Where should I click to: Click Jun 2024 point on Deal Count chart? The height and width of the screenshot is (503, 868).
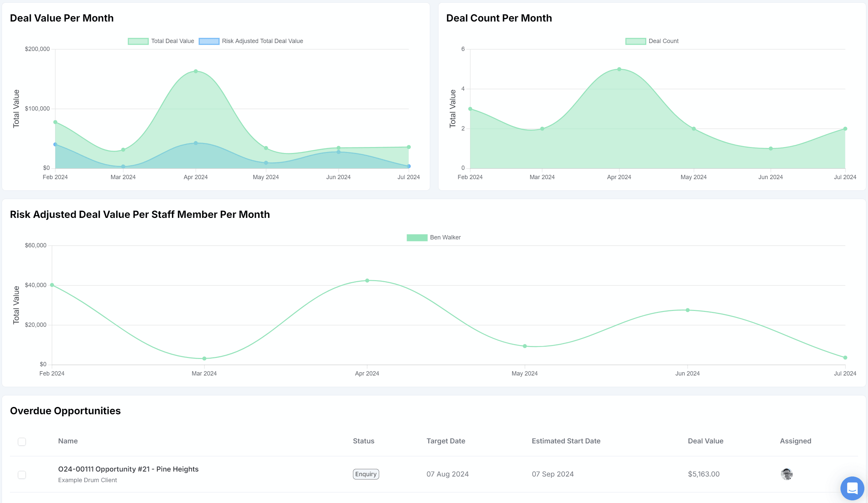(771, 149)
